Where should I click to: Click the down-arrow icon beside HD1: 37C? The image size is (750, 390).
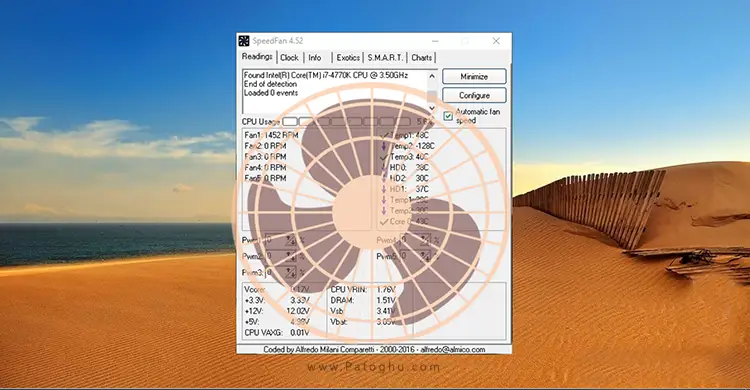coord(384,189)
